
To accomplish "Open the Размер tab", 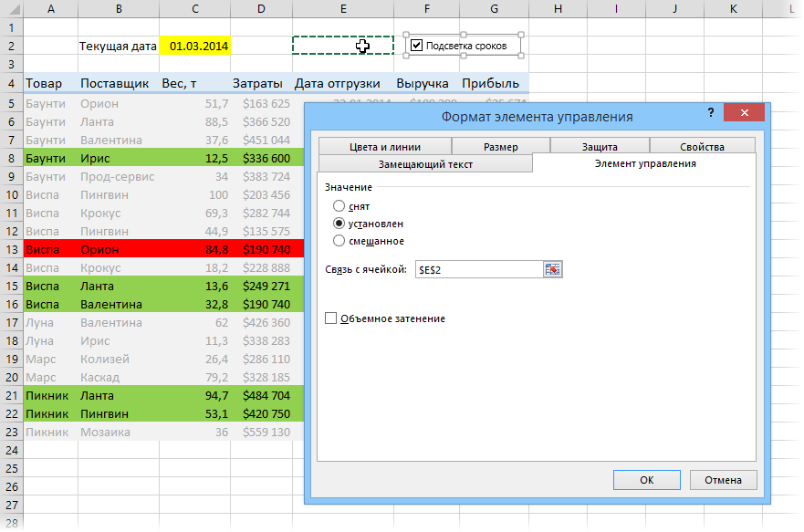I will tap(500, 147).
